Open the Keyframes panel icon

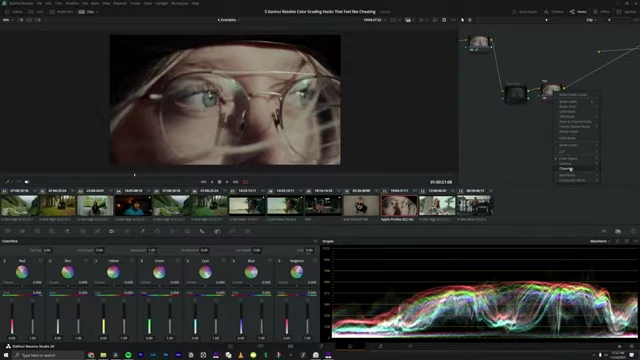(603, 231)
